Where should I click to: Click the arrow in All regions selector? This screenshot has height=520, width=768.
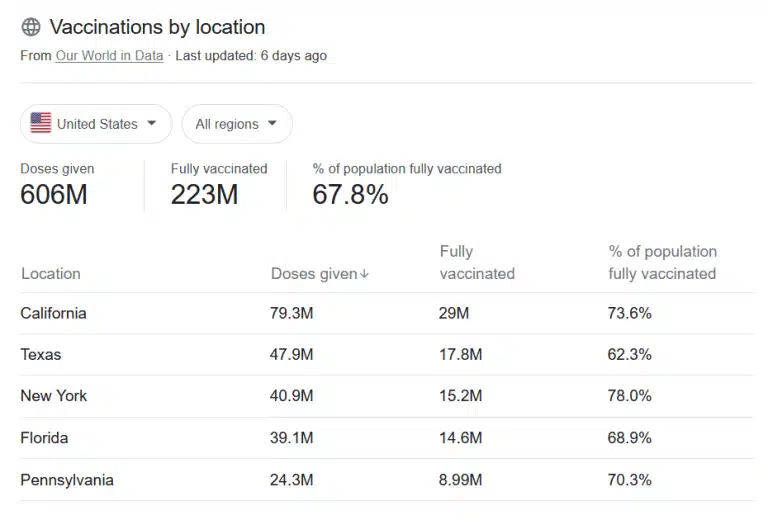(x=272, y=123)
